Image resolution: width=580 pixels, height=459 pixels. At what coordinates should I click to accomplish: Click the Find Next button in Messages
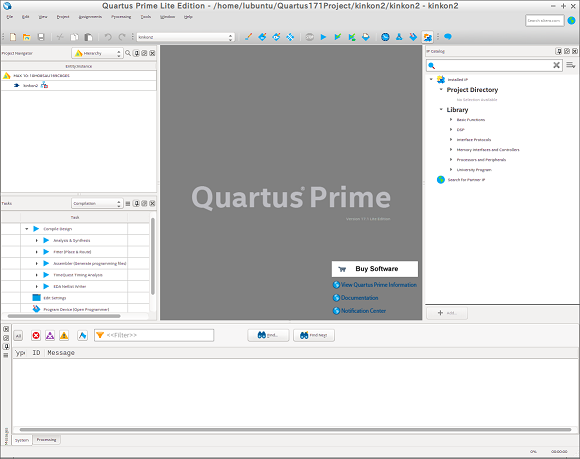(x=314, y=335)
